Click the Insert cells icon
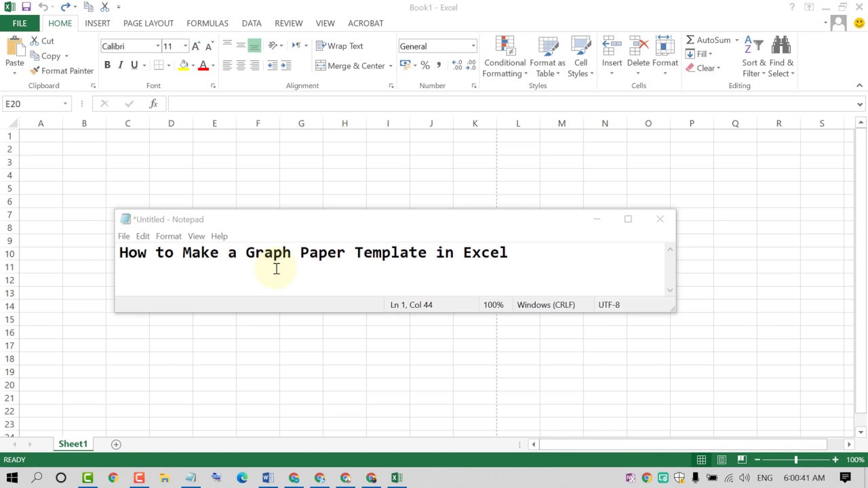Image resolution: width=868 pixels, height=488 pixels. tap(612, 45)
